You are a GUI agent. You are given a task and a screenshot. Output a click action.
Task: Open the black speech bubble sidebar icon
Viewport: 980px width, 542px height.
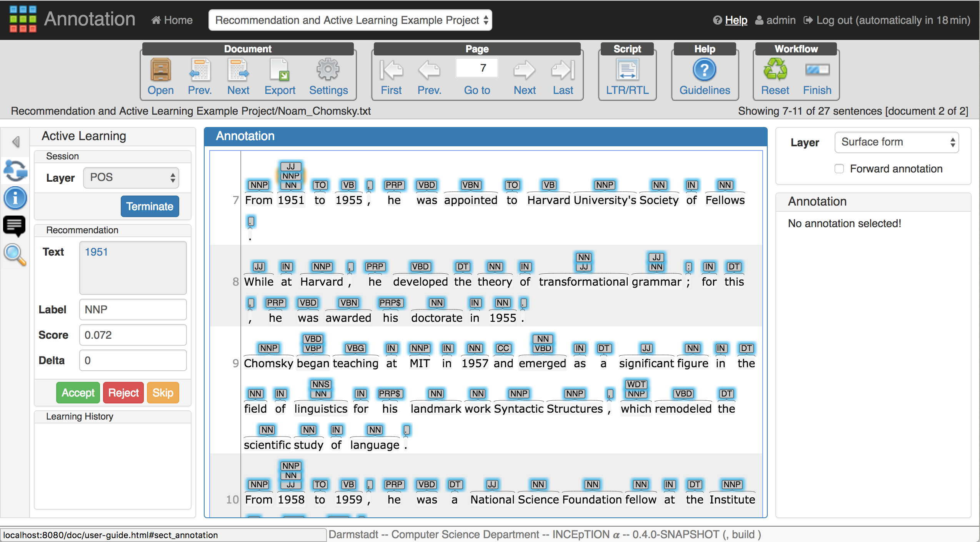[x=15, y=226]
